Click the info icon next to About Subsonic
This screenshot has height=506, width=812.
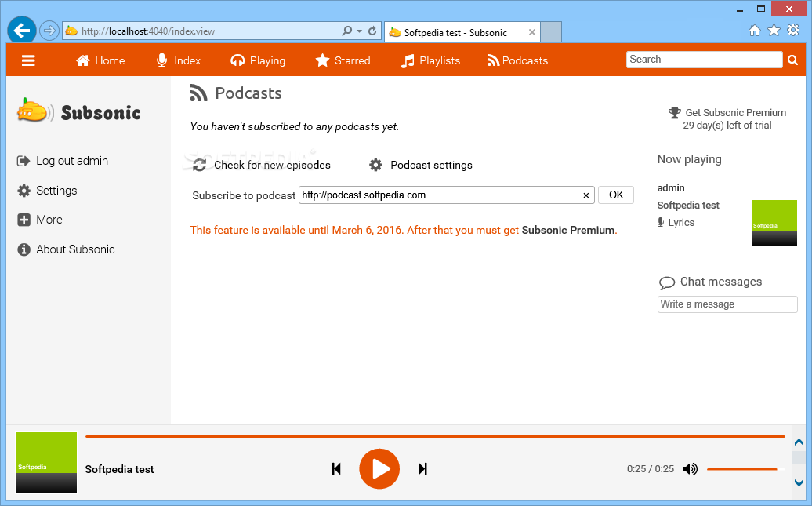[24, 249]
